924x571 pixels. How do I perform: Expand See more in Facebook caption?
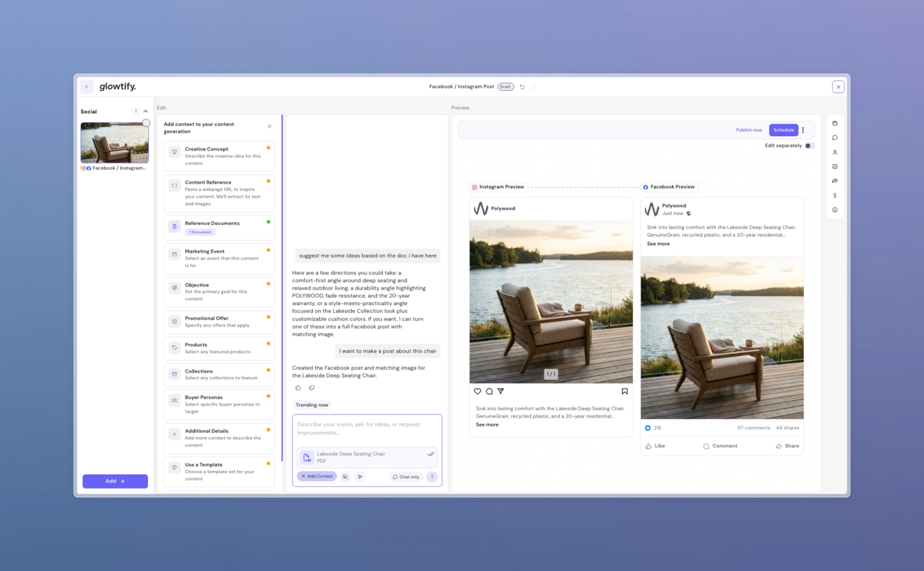[x=658, y=244]
